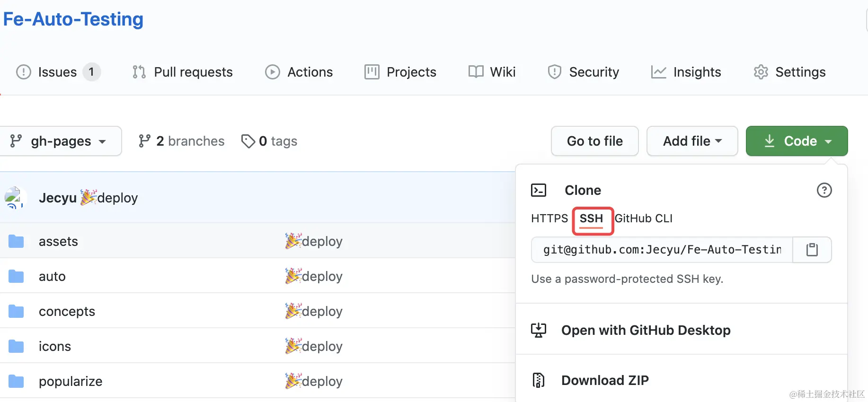
Task: Click Download ZIP
Action: 605,380
